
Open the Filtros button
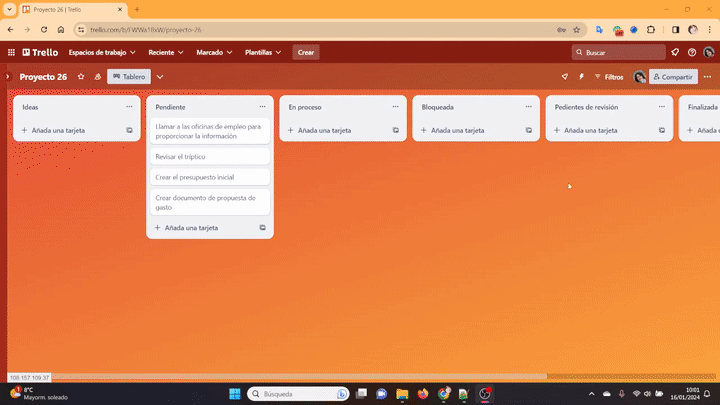[609, 77]
